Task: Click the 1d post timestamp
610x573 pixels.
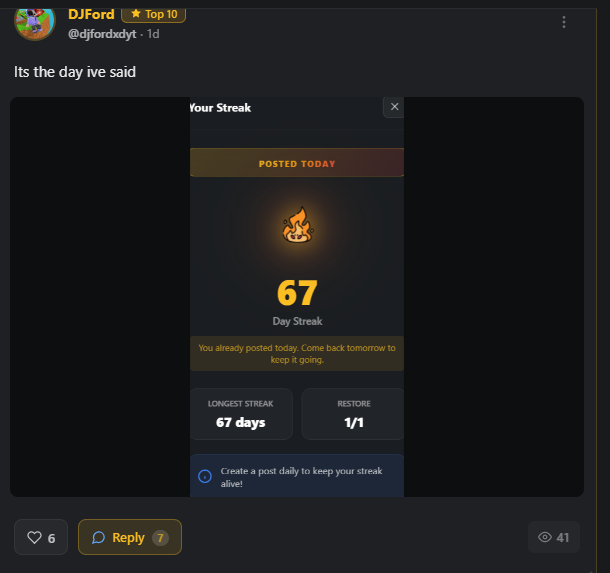Action: pos(153,34)
